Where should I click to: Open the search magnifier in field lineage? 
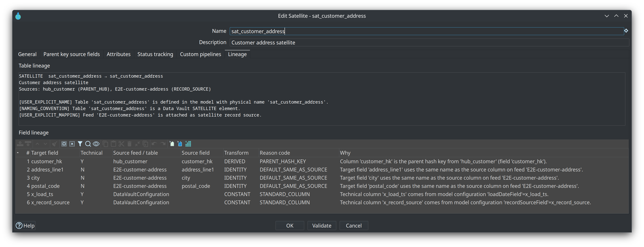88,144
